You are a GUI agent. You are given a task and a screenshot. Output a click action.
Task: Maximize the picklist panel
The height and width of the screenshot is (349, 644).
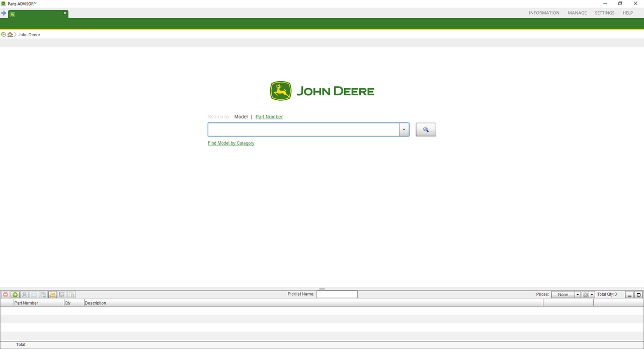638,295
